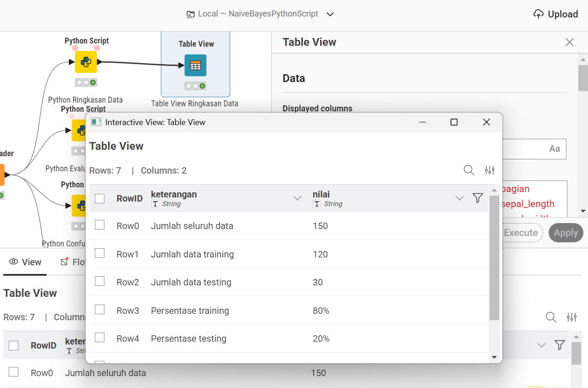The image size is (588, 388).
Task: Click the 80% value cell
Action: [321, 311]
